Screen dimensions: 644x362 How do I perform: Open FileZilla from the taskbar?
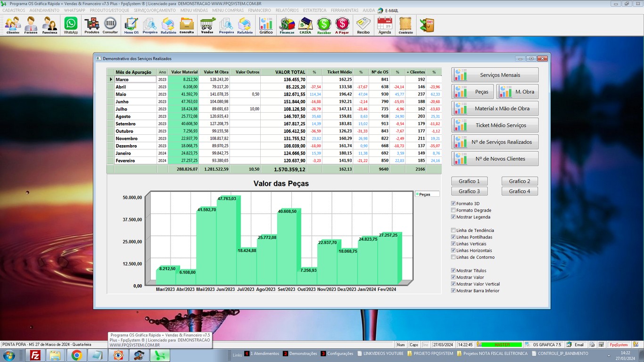(x=35, y=355)
